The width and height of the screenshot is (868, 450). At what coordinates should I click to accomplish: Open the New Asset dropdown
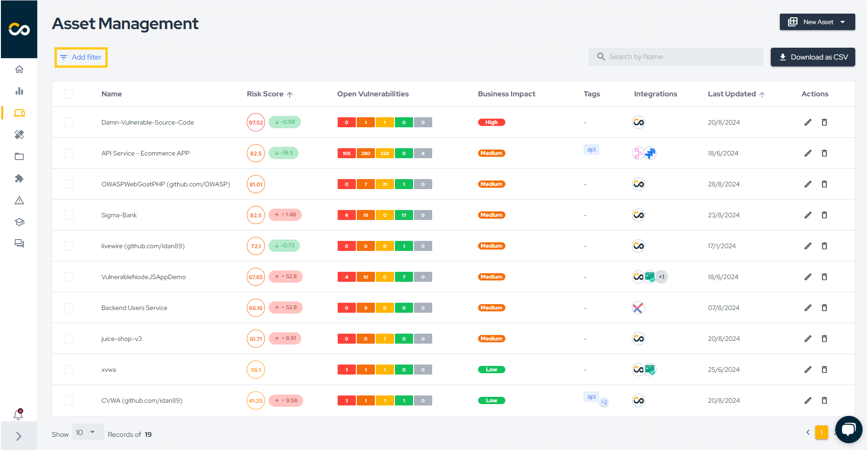(817, 22)
